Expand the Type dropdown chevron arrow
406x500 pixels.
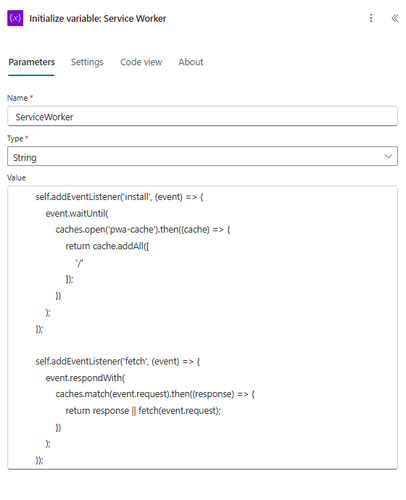coord(388,156)
